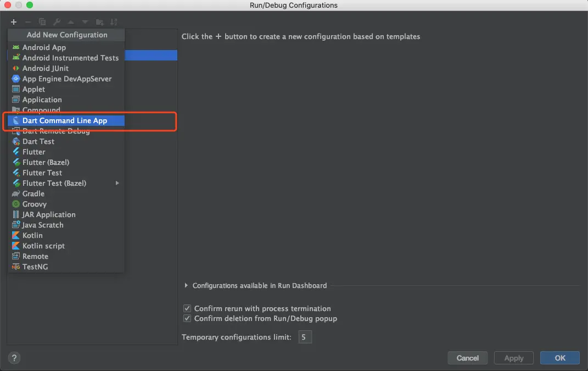This screenshot has height=371, width=588.
Task: Toggle Confirm rerun with process termination
Action: click(x=187, y=309)
